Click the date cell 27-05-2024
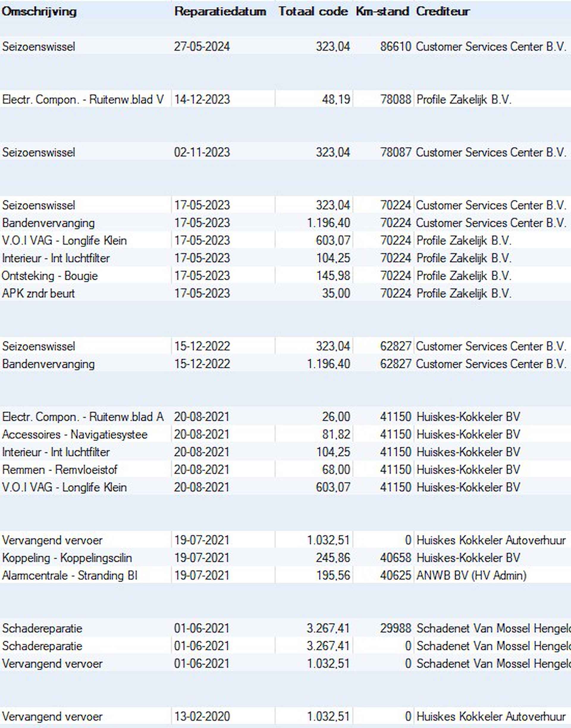Image resolution: width=571 pixels, height=728 pixels. [x=202, y=46]
